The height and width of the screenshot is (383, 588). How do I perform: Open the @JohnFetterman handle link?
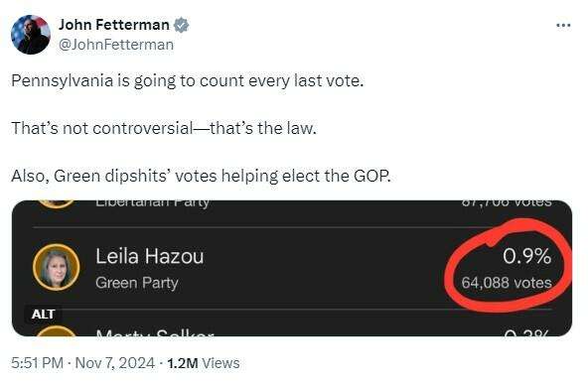pos(116,45)
